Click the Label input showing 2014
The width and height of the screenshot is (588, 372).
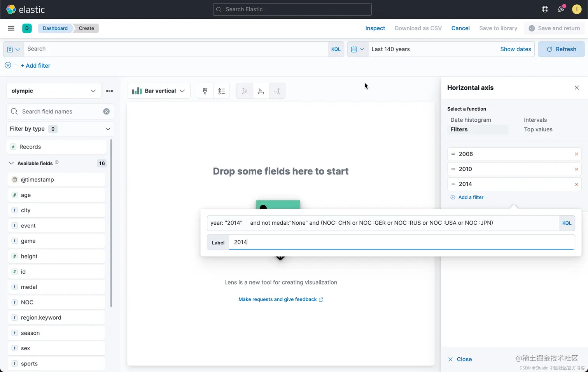402,242
